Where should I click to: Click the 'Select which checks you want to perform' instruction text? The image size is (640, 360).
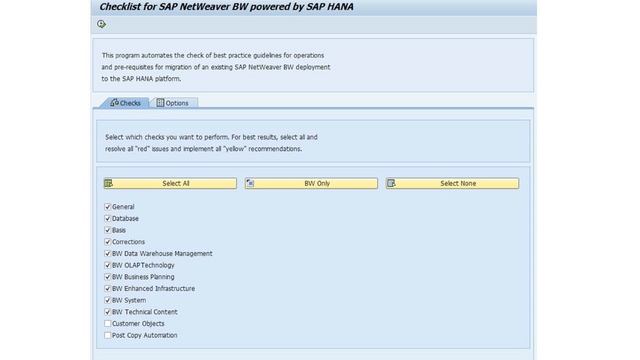pos(211,143)
